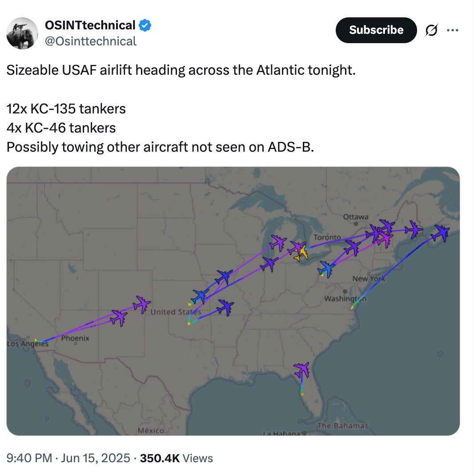Image resolution: width=474 pixels, height=476 pixels.
Task: Click the Los Angeles flight track origin
Action: pos(36,340)
